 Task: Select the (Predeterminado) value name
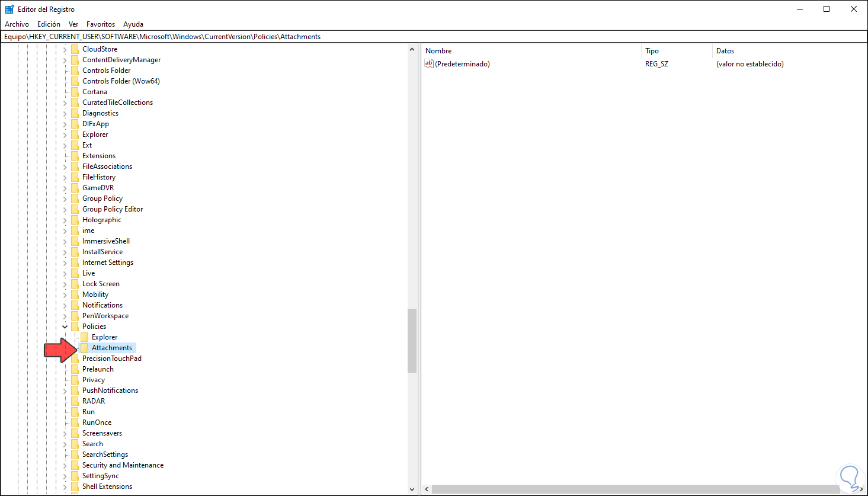[462, 64]
